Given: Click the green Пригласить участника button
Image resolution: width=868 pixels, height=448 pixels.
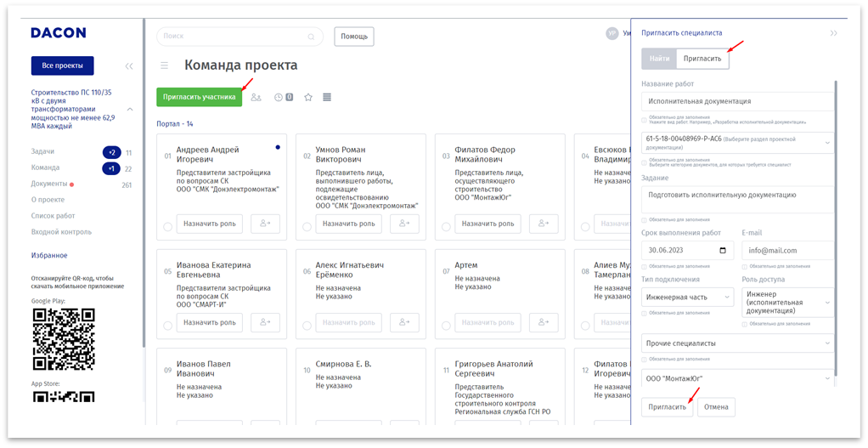Looking at the screenshot, I should [199, 97].
